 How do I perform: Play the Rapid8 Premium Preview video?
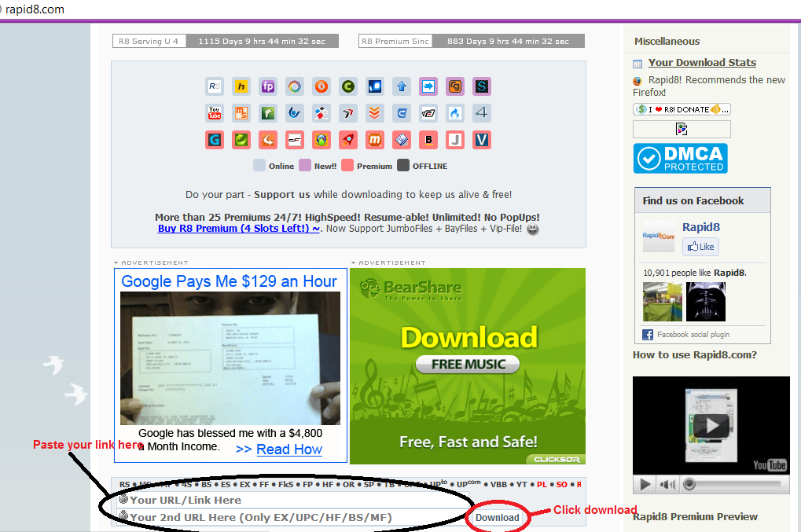click(x=711, y=425)
